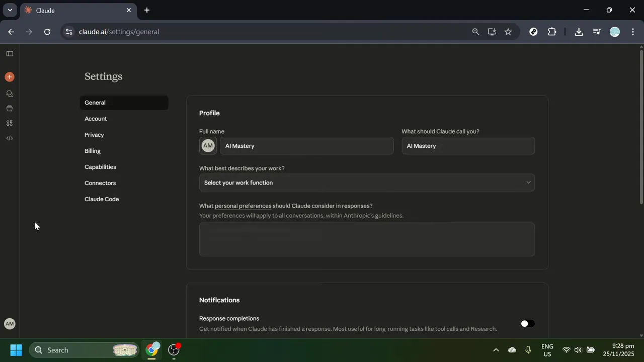Follow the personal preferences link
Image resolution: width=644 pixels, height=362 pixels.
click(x=243, y=206)
